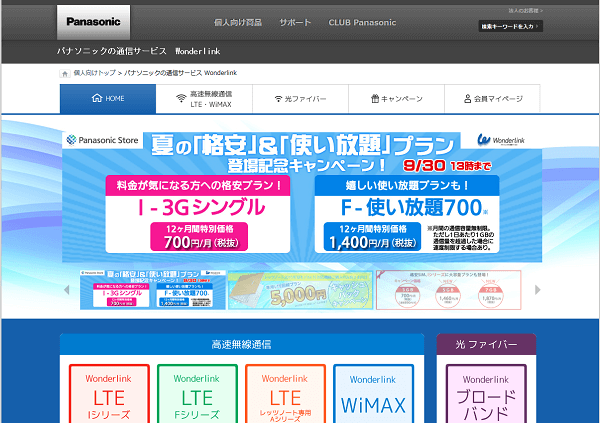Open the Wonderlink LTE Fシリーズ card
600x423 pixels.
(197, 394)
